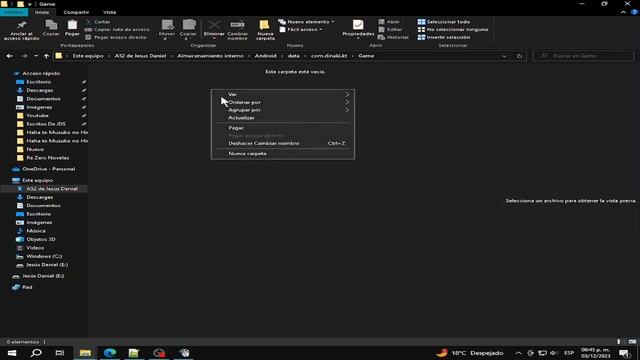Image resolution: width=640 pixels, height=360 pixels.
Task: Open Re Zero Novelas folder
Action: point(47,158)
